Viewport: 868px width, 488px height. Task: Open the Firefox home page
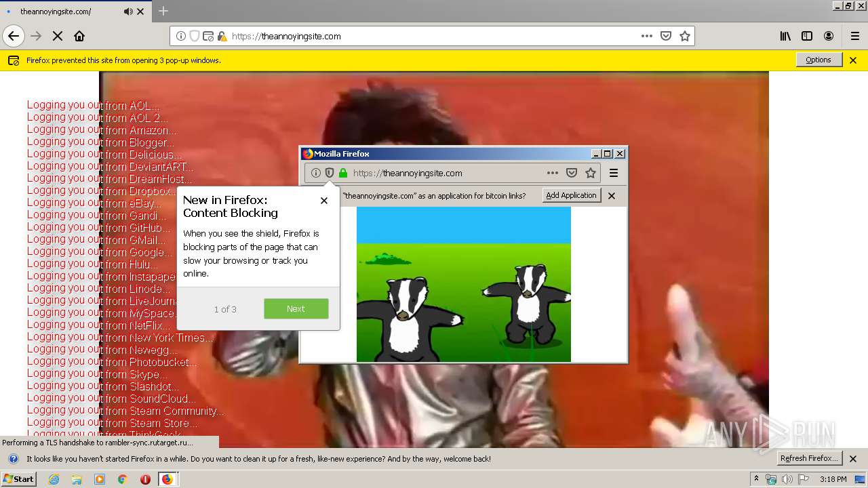tap(79, 36)
